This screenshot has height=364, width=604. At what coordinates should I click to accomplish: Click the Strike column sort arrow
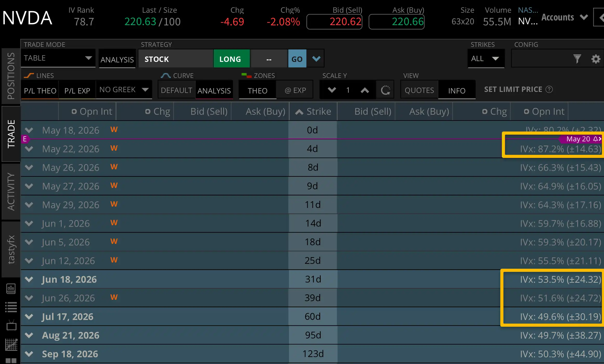(299, 112)
